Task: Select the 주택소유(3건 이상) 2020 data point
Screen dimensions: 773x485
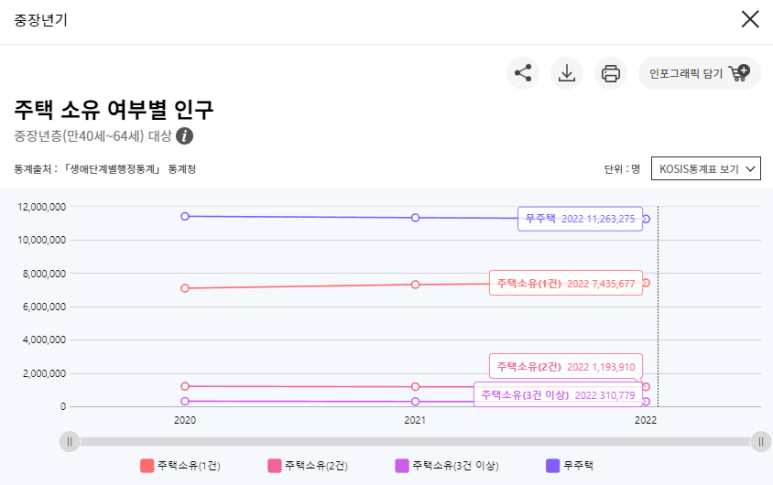Action: point(185,401)
